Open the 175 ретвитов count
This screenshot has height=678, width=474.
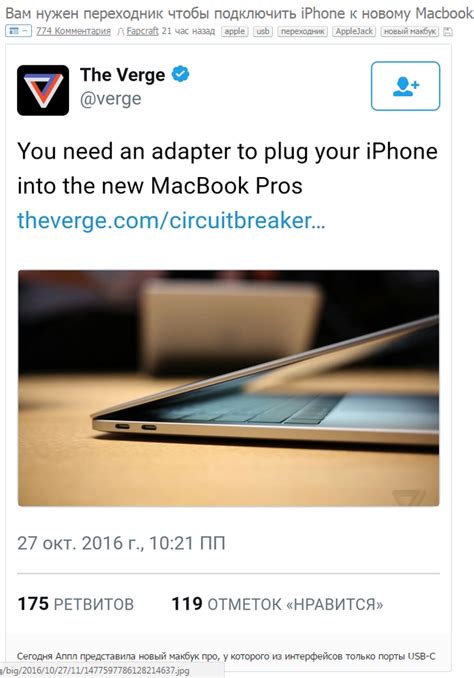[x=76, y=604]
